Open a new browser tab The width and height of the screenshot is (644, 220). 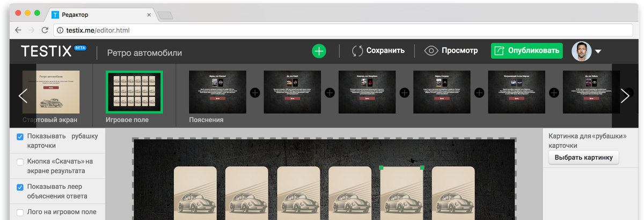[165, 15]
